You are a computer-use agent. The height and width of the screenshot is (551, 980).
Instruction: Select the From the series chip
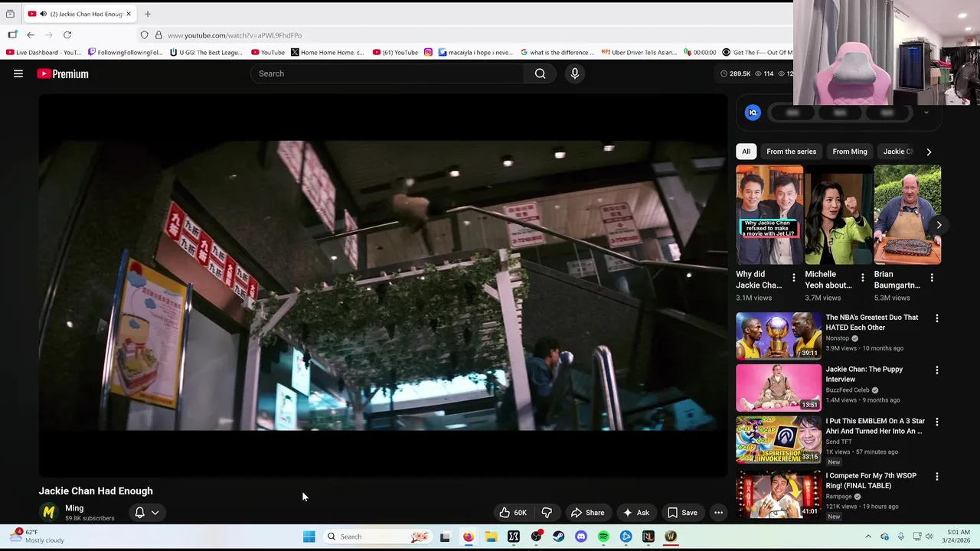792,152
